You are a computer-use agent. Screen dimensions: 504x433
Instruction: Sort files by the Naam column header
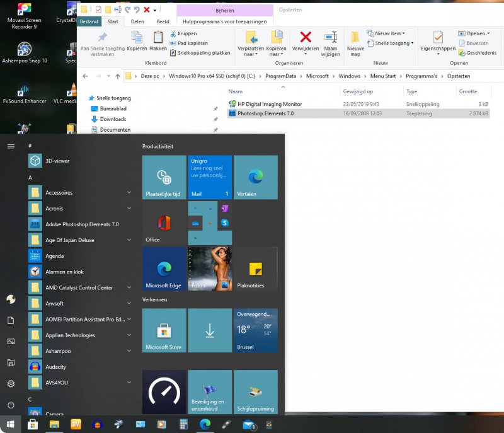point(236,91)
